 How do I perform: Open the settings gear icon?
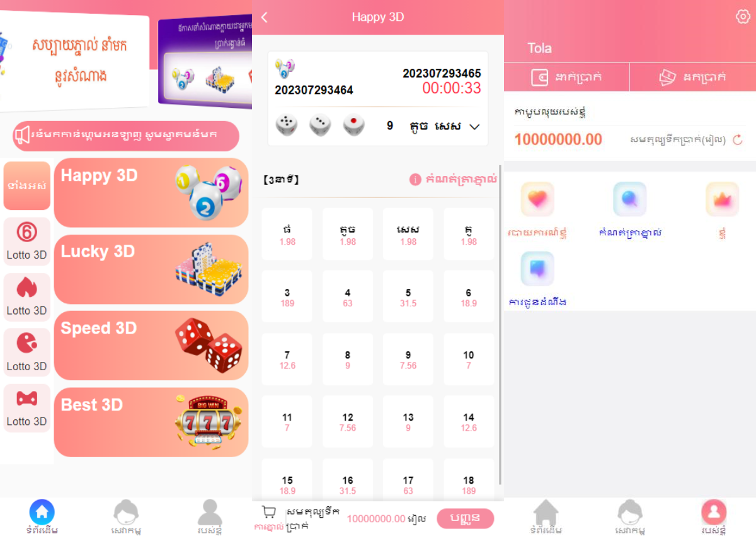point(743,16)
